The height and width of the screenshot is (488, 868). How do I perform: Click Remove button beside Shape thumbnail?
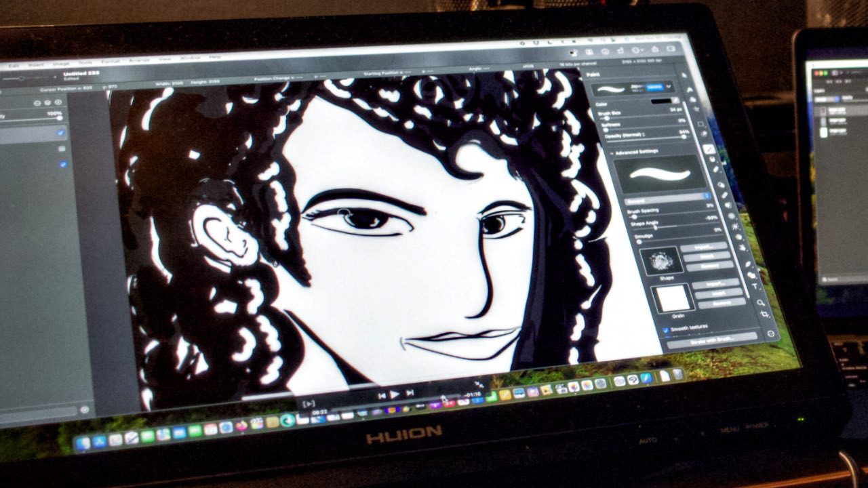click(709, 267)
